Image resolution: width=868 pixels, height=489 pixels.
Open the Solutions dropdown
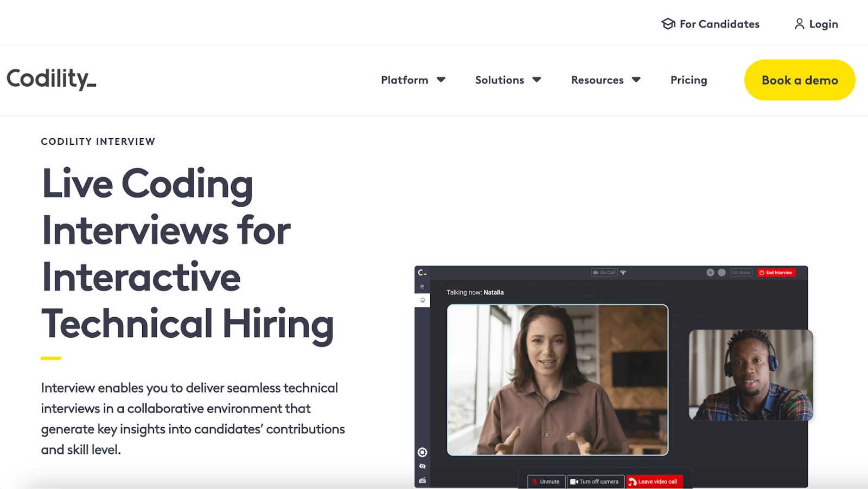pos(507,80)
